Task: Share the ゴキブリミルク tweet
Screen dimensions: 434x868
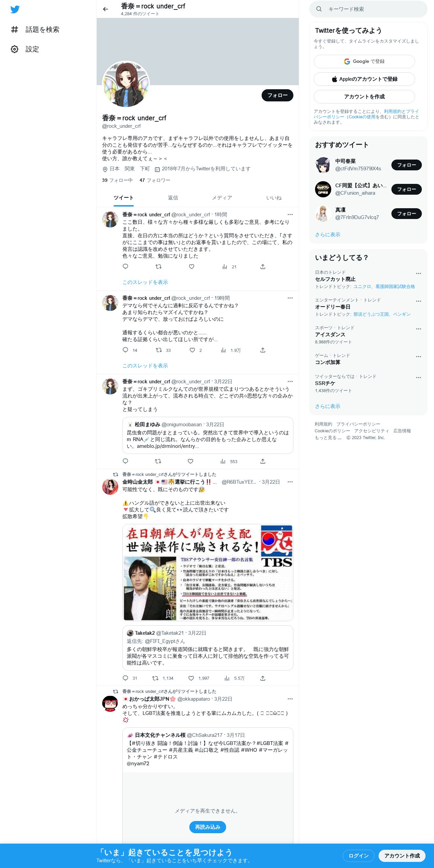Action: (263, 461)
